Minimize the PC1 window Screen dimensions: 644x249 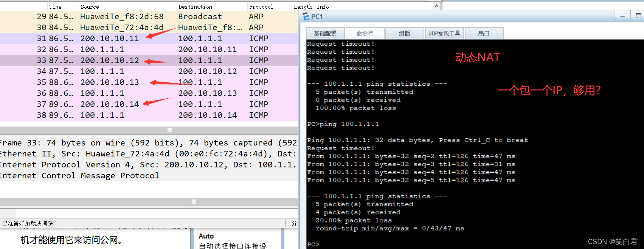coord(622,16)
